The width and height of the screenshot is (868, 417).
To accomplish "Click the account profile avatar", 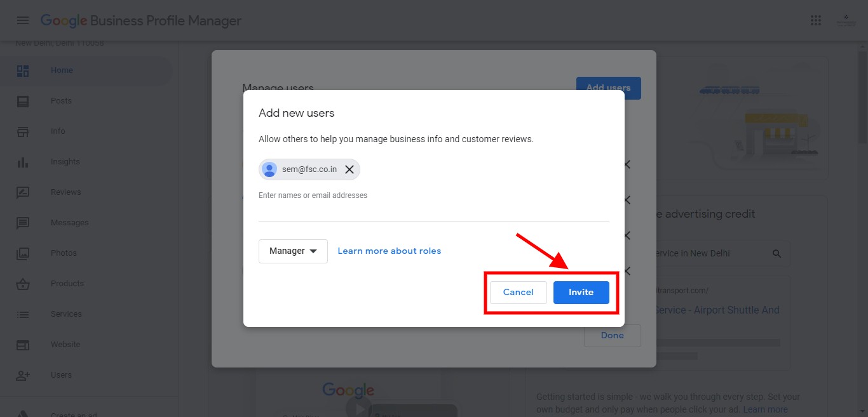I will pos(846,20).
